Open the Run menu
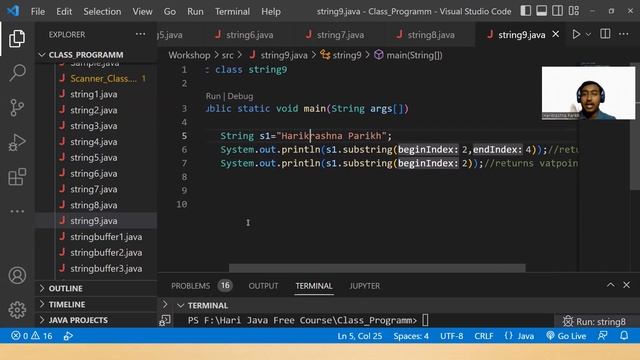 click(x=195, y=11)
